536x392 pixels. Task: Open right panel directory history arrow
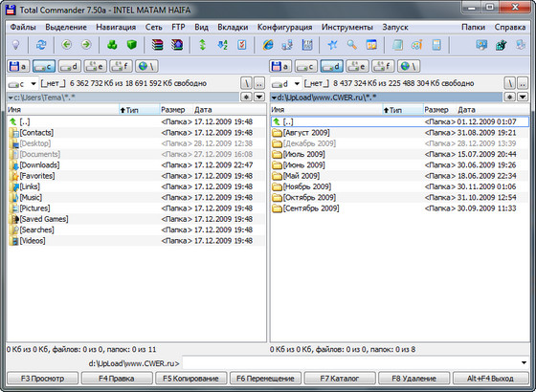[523, 98]
